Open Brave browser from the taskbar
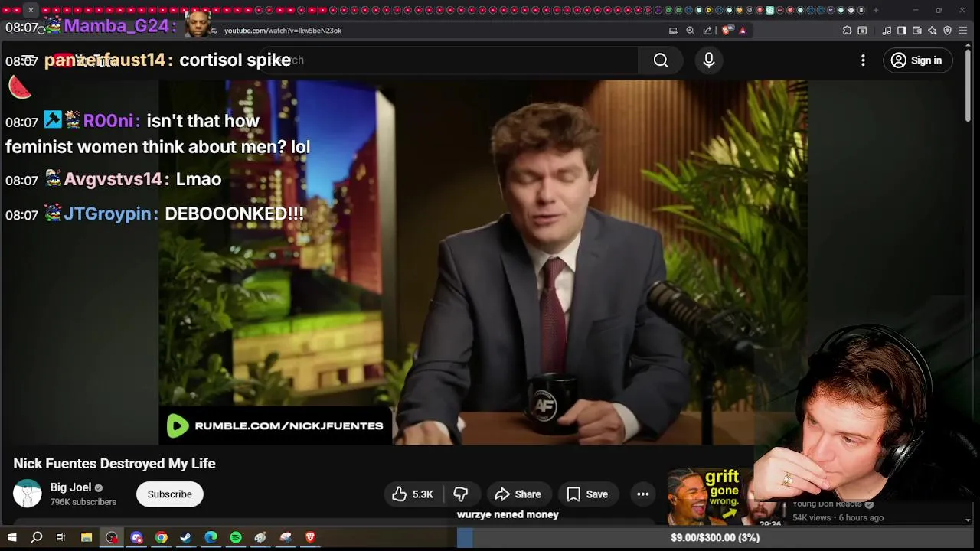This screenshot has height=551, width=980. [310, 538]
